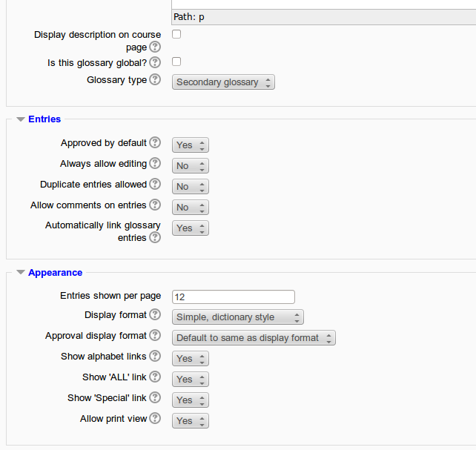Change the Approved by default selection

tap(191, 145)
